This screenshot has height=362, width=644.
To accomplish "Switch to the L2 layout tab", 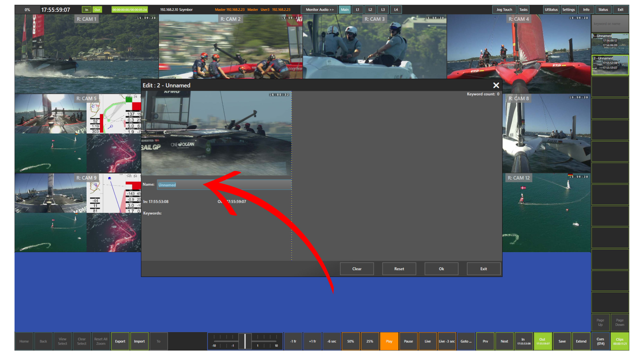I will [370, 10].
